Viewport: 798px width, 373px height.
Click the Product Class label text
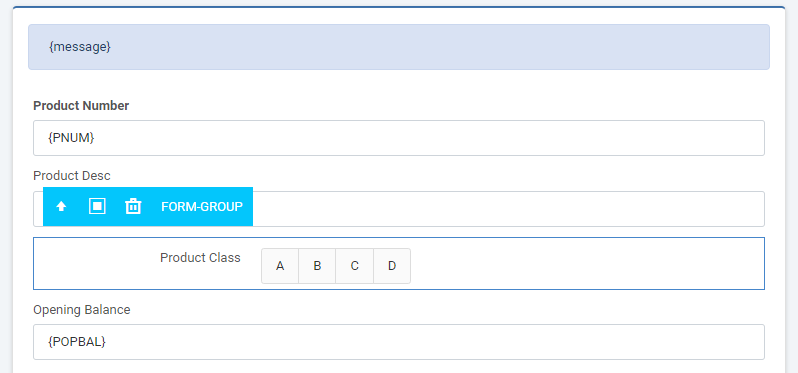[201, 257]
